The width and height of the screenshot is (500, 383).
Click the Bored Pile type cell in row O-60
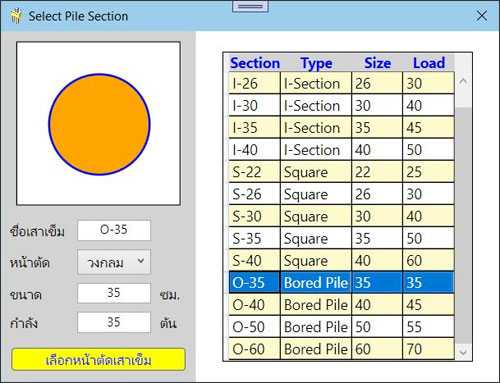316,349
